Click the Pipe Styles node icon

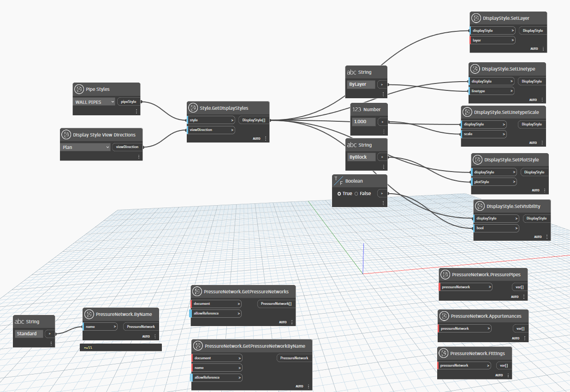[79, 89]
